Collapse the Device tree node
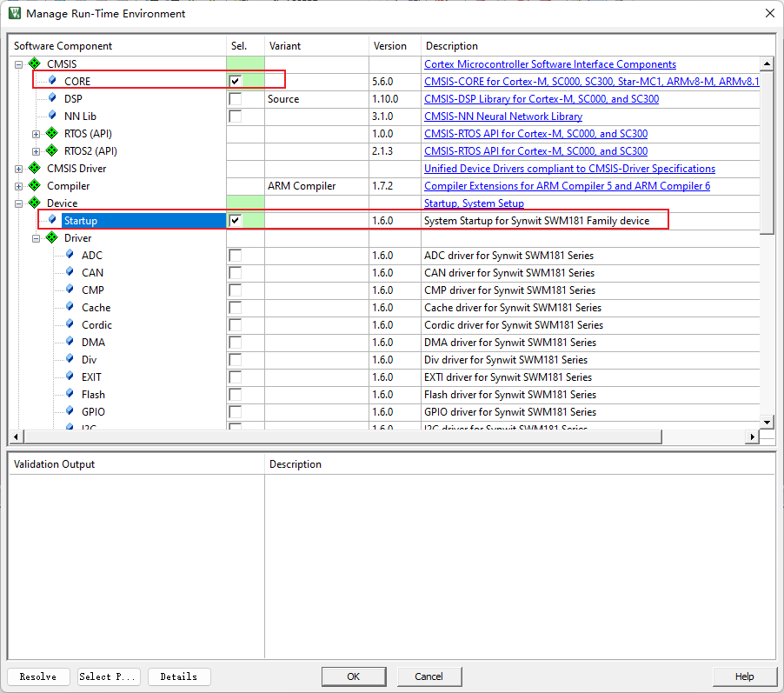Viewport: 784px width, 693px height. (x=18, y=203)
